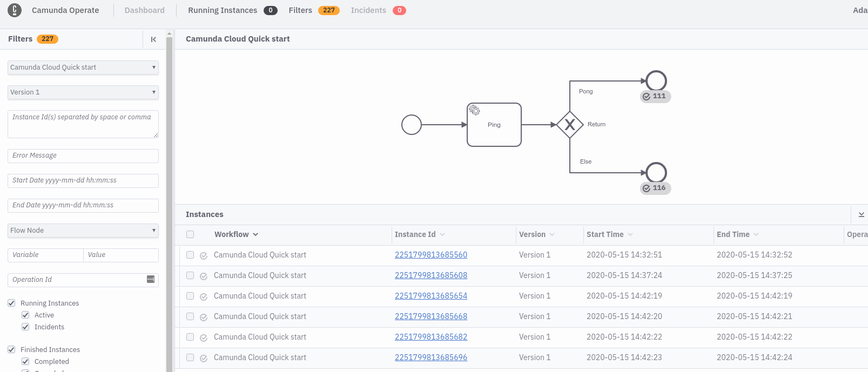
Task: Expand the Flow Node dropdown
Action: coord(83,231)
